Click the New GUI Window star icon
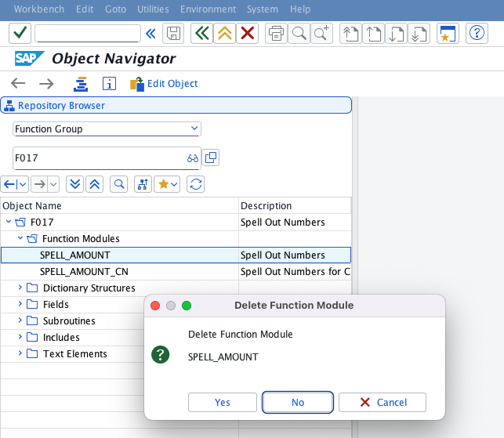The image size is (504, 438). point(448,33)
